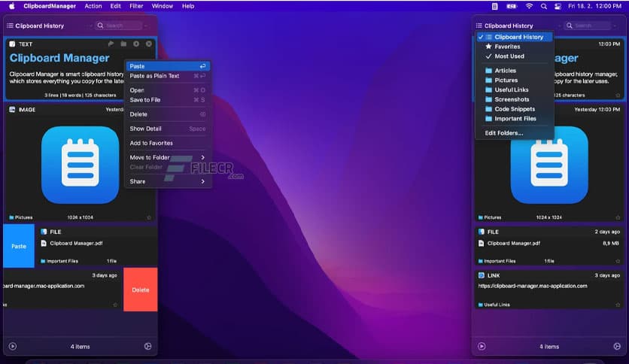Screen dimensions: 629x364
Task: Click the Pictures folder tag on the left image card
Action: click(x=21, y=217)
